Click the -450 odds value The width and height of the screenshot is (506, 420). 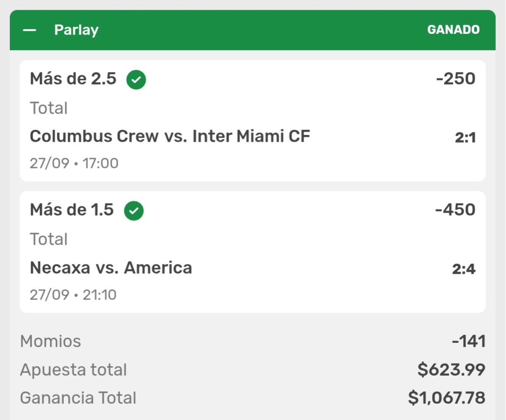[455, 209]
